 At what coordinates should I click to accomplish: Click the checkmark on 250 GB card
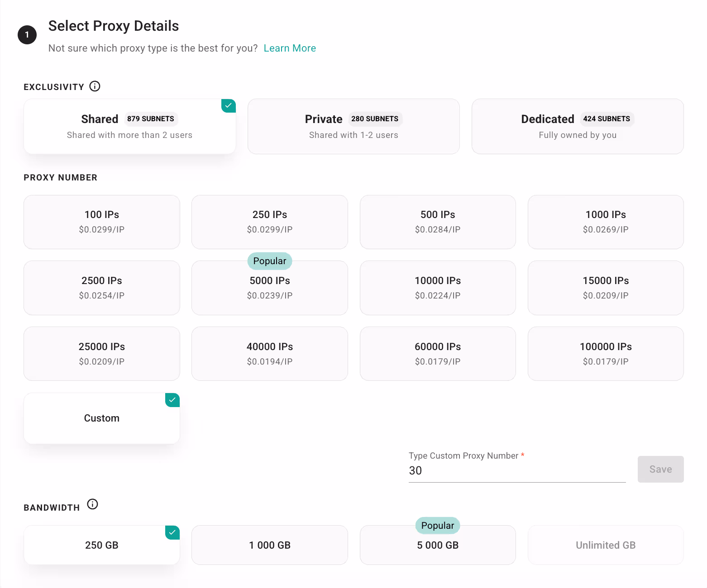pos(172,533)
